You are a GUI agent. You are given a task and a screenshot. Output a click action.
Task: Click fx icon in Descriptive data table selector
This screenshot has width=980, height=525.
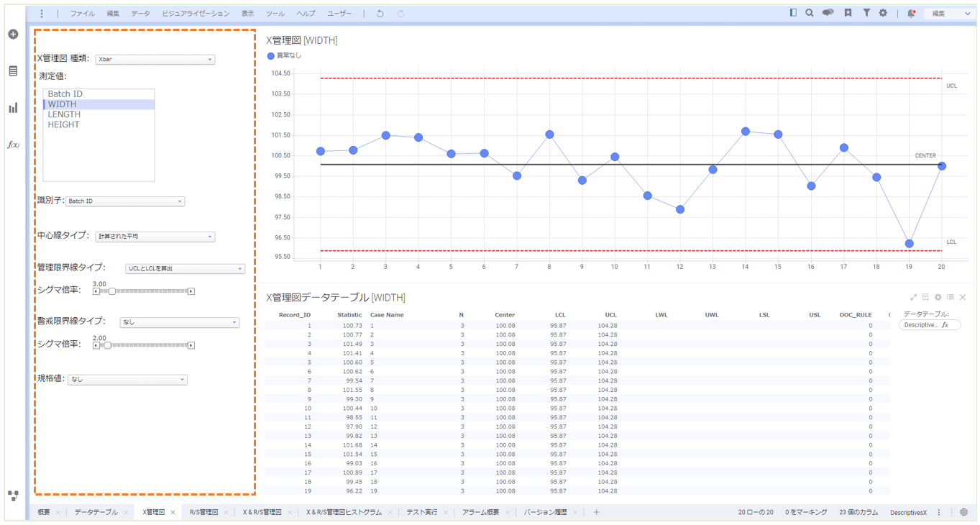click(x=945, y=325)
